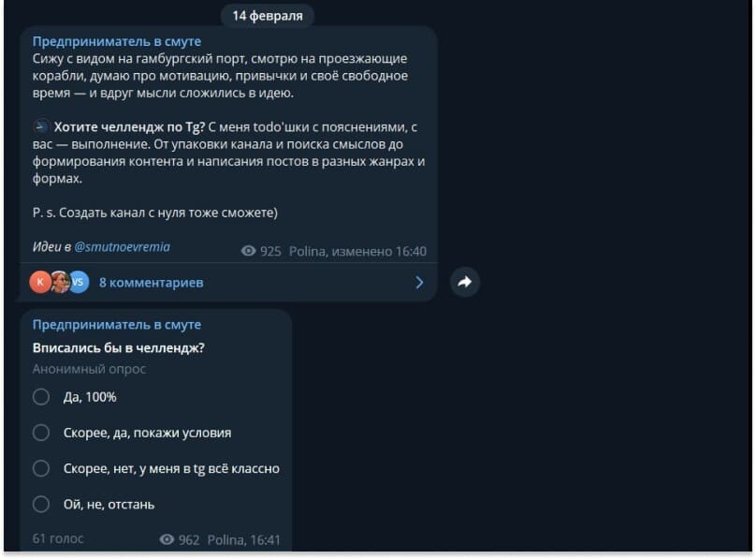The image size is (756, 559).
Task: Click the eye views icon beside 962
Action: (167, 539)
